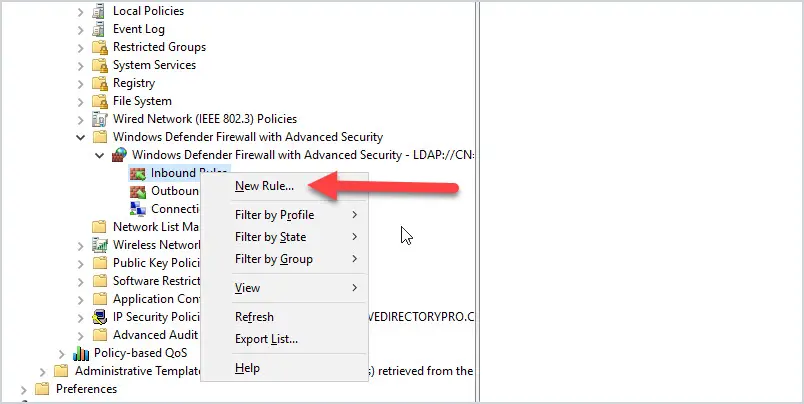Click the Policy-based QoS bar chart icon
This screenshot has height=404, width=804.
pyautogui.click(x=81, y=353)
